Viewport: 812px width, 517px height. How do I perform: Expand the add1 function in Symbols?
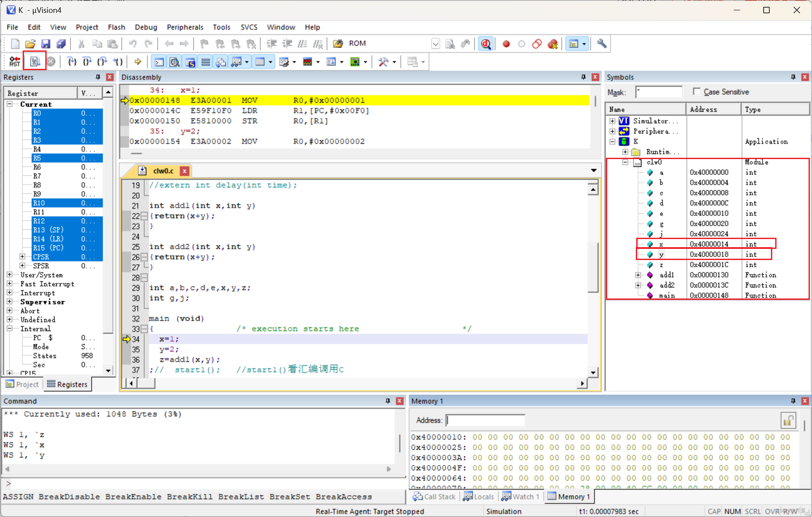pyautogui.click(x=638, y=275)
